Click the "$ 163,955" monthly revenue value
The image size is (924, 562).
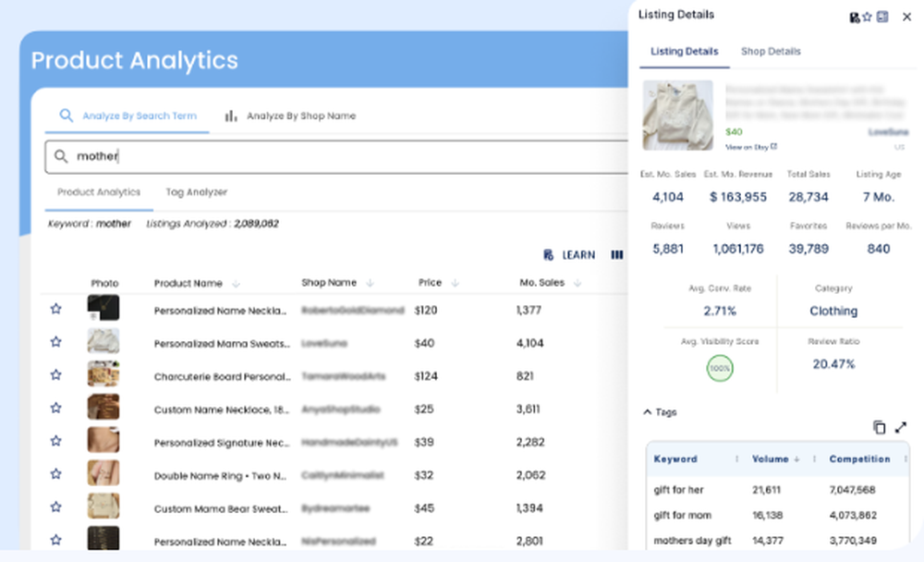738,198
